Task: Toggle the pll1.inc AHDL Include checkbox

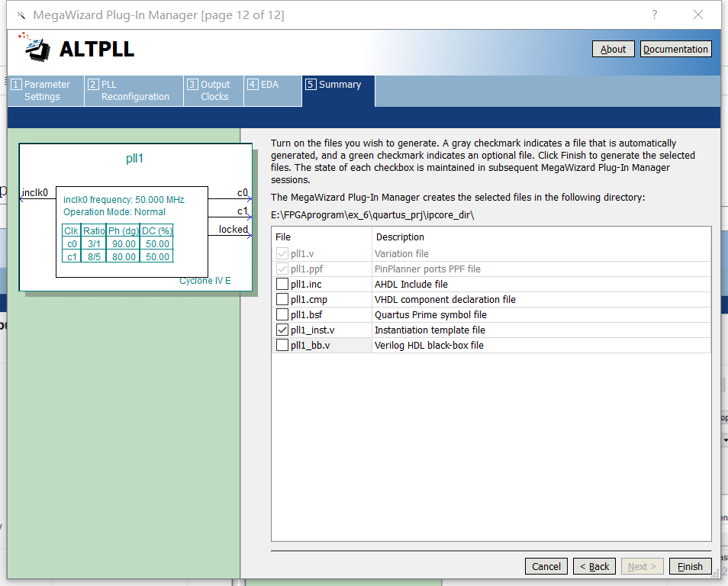Action: [282, 284]
